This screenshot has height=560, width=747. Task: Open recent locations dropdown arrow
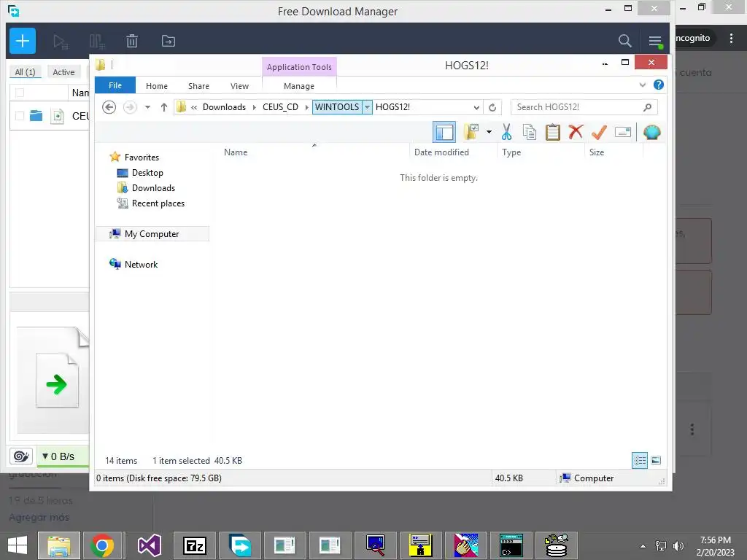[147, 107]
